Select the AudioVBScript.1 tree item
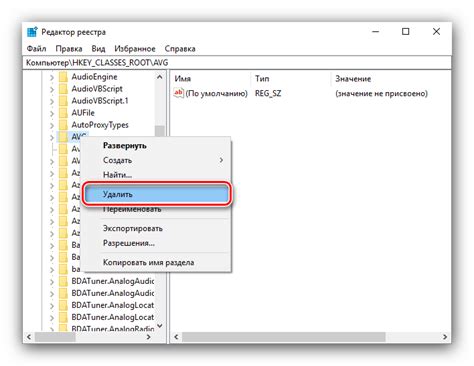 [x=100, y=101]
